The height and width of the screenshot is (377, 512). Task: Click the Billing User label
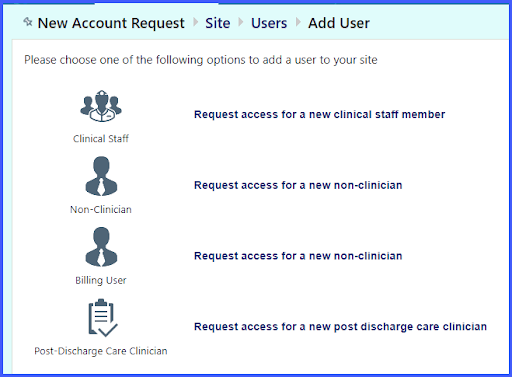[101, 280]
